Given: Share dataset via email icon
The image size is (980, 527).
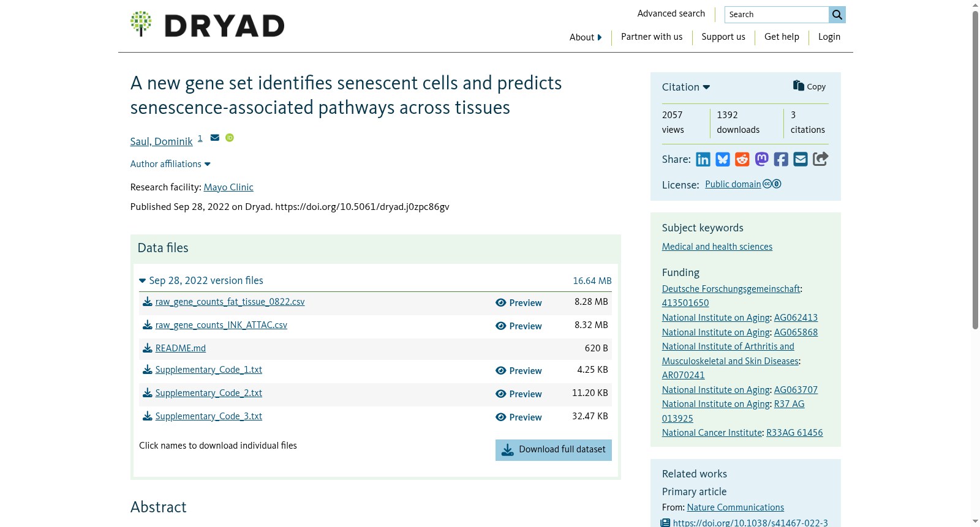Looking at the screenshot, I should [x=801, y=160].
